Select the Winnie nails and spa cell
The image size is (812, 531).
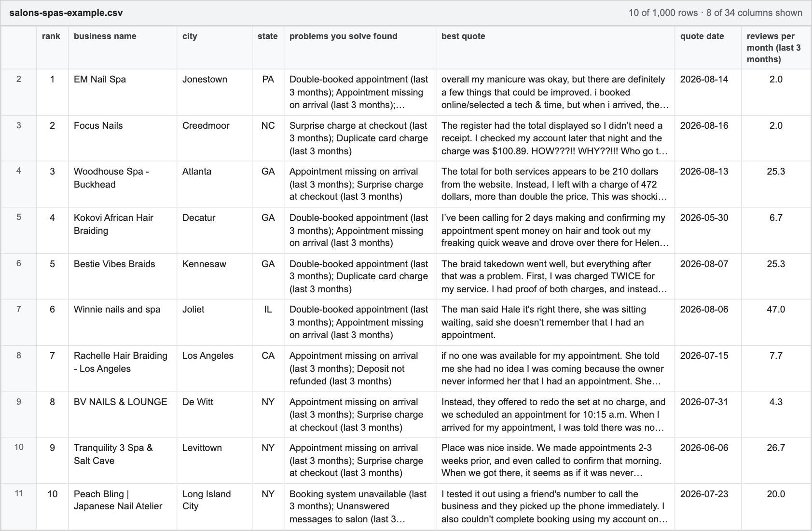[123, 322]
